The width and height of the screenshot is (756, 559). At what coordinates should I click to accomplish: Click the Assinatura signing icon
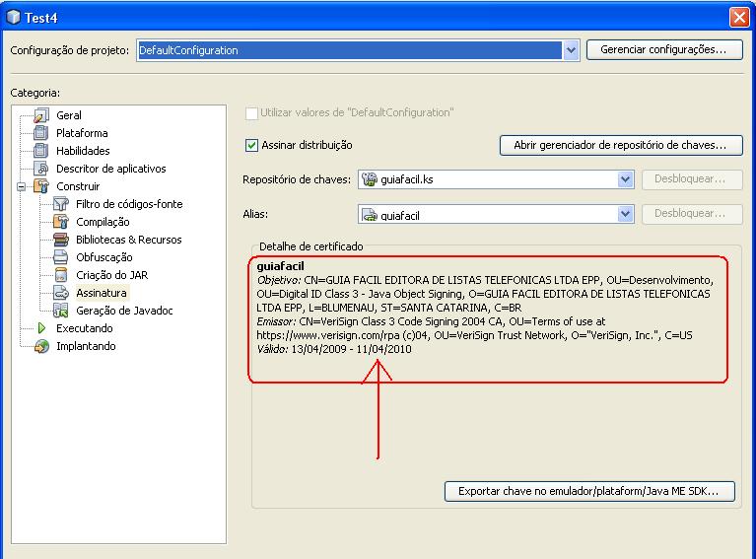61,293
